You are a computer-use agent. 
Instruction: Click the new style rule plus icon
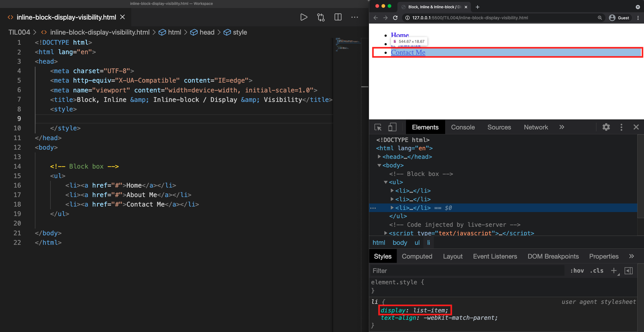click(614, 270)
